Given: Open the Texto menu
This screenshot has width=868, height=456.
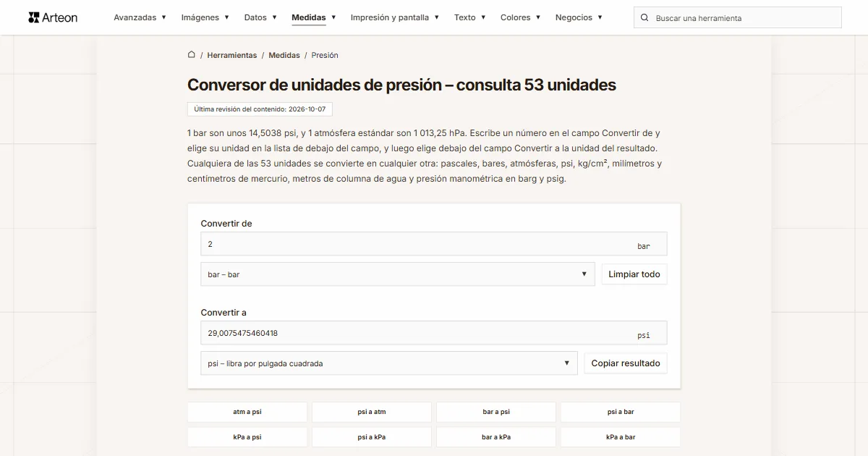Looking at the screenshot, I should click(470, 17).
